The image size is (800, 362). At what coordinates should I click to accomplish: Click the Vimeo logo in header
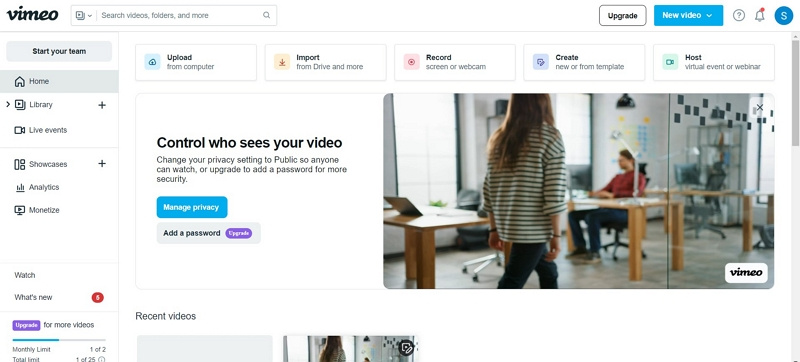click(32, 14)
